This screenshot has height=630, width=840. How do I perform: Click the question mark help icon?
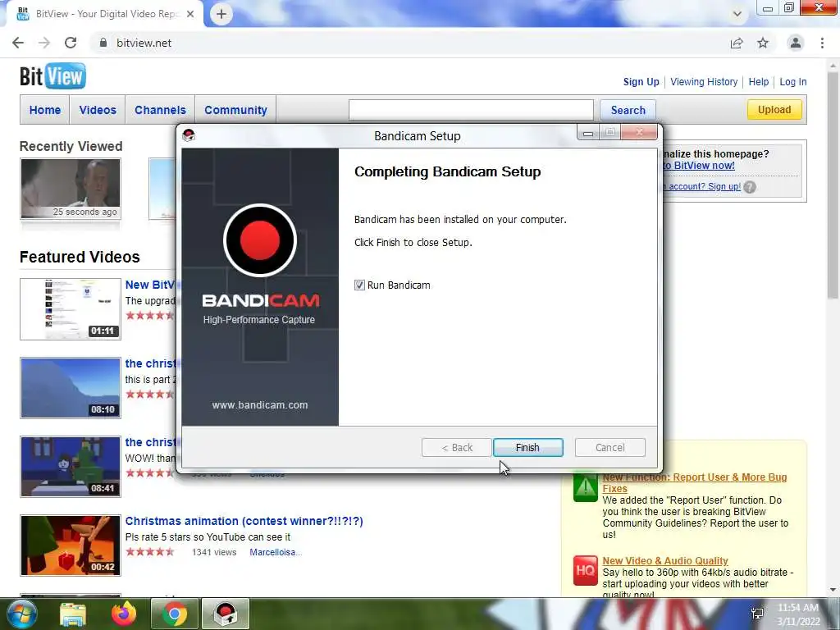750,187
